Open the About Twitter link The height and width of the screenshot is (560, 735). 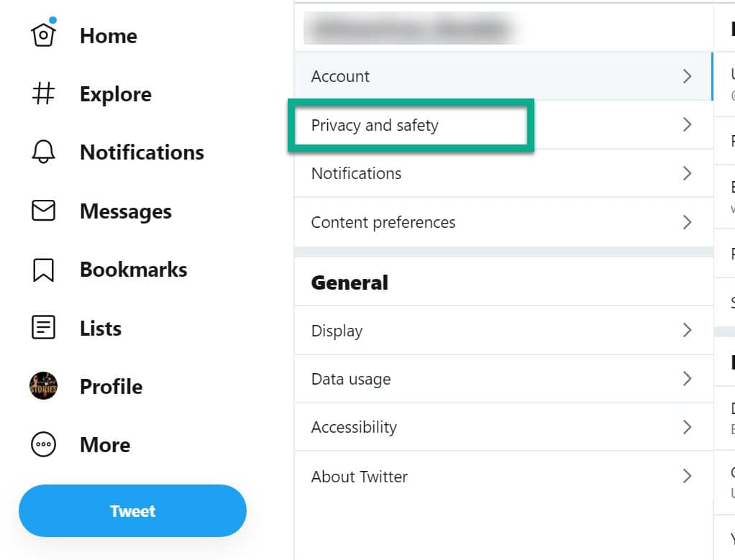[503, 477]
